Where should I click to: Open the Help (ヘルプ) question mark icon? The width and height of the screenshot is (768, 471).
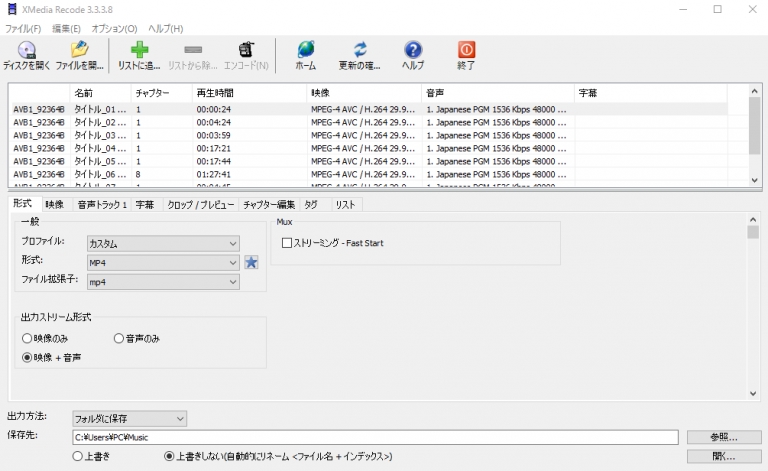click(412, 50)
